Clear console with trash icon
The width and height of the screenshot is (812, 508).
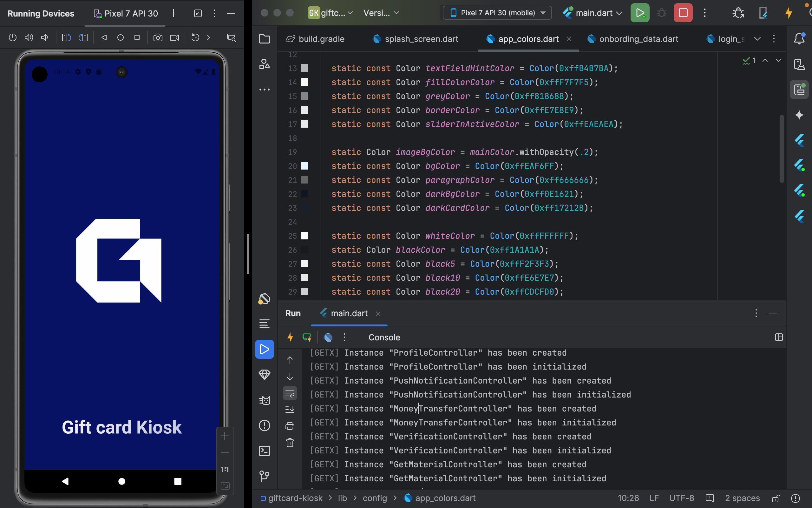click(290, 443)
